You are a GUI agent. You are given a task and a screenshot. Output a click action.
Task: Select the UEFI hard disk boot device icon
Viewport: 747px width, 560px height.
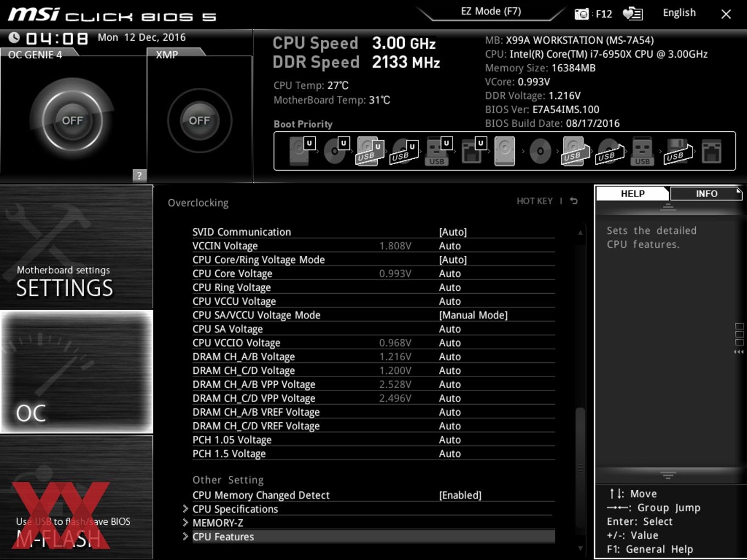[x=301, y=151]
